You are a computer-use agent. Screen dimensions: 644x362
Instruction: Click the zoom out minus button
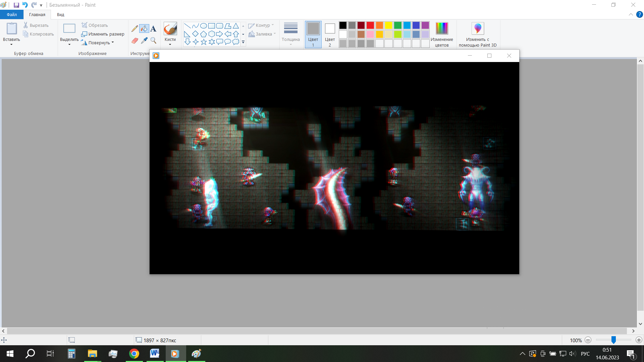[588, 340]
